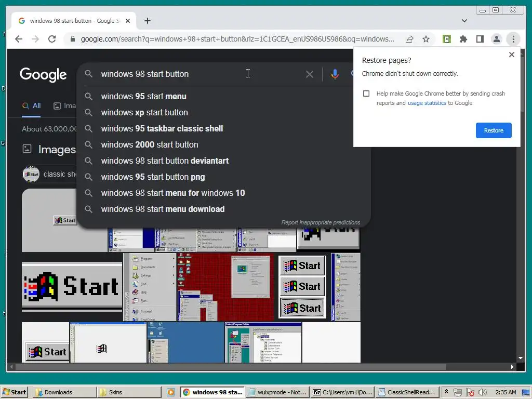Open volume speaker tray icon
Viewport: 532px width, 399px height.
click(x=483, y=392)
